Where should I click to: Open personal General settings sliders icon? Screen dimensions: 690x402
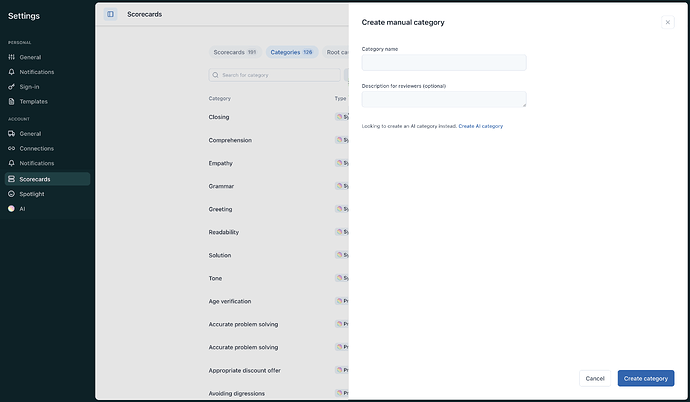point(11,57)
